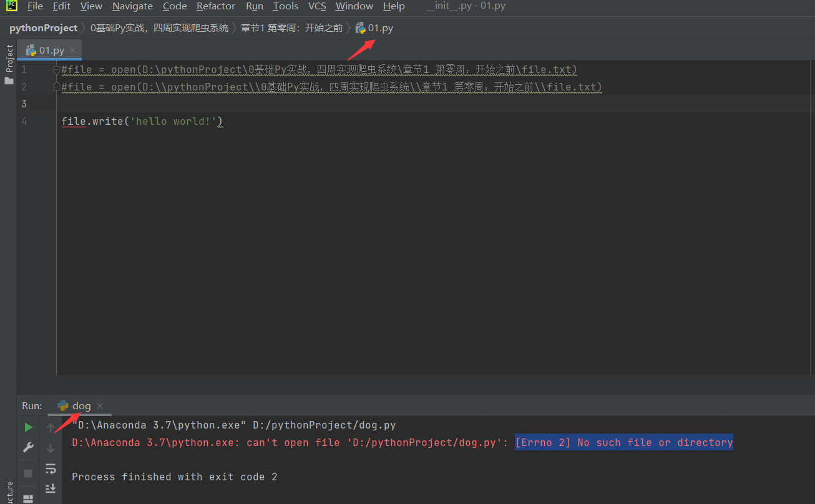Click 'Process finished with exit code 2'
The height and width of the screenshot is (504, 815).
175,477
